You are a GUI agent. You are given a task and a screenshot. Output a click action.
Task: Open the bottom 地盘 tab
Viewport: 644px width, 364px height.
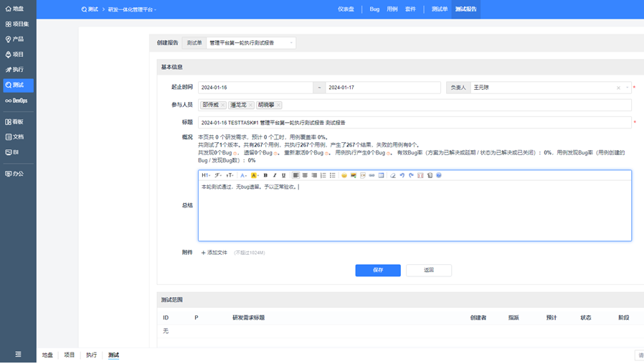pyautogui.click(x=47, y=355)
